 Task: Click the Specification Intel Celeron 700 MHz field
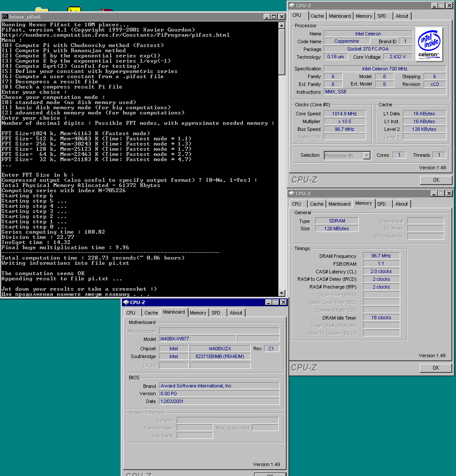[x=385, y=69]
